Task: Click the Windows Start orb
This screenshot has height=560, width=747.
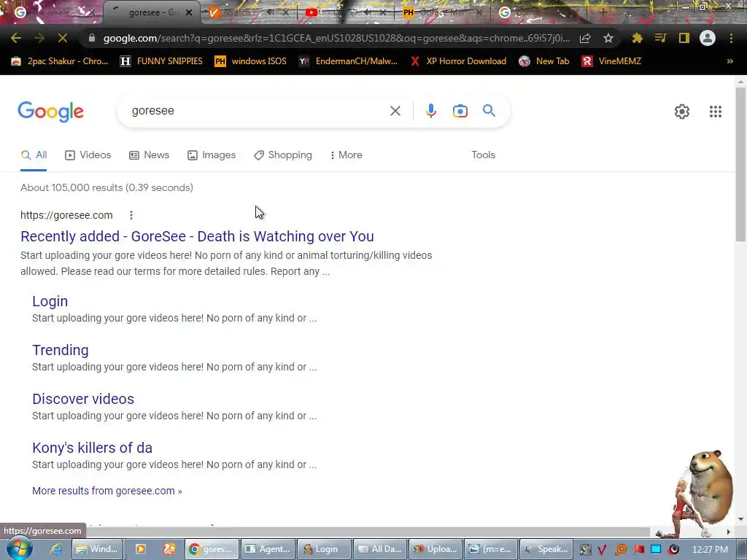Action: (20, 548)
